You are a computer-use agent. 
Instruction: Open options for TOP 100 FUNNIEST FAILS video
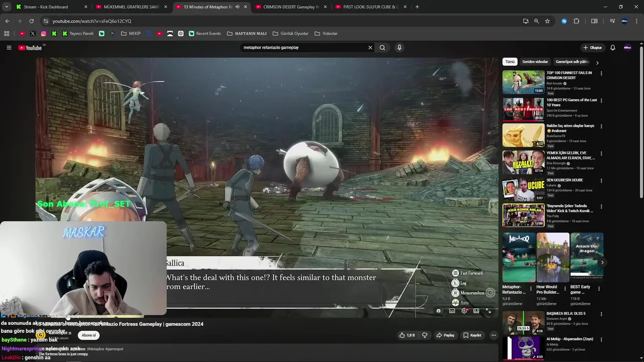tap(601, 73)
